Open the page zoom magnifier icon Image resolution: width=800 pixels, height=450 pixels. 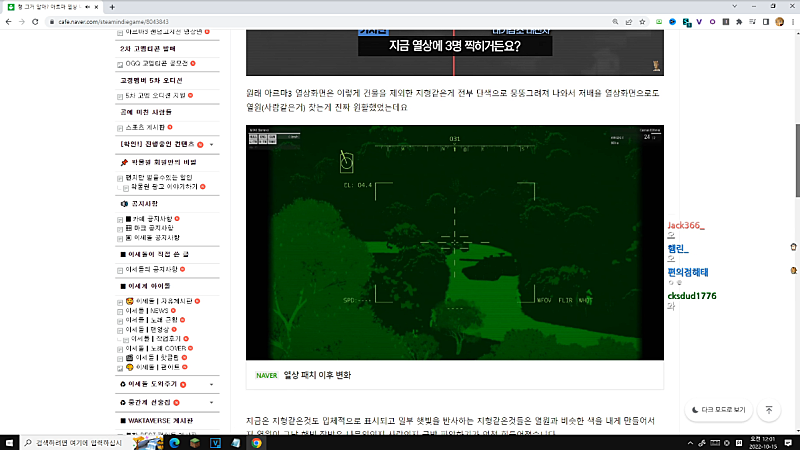pyautogui.click(x=615, y=22)
